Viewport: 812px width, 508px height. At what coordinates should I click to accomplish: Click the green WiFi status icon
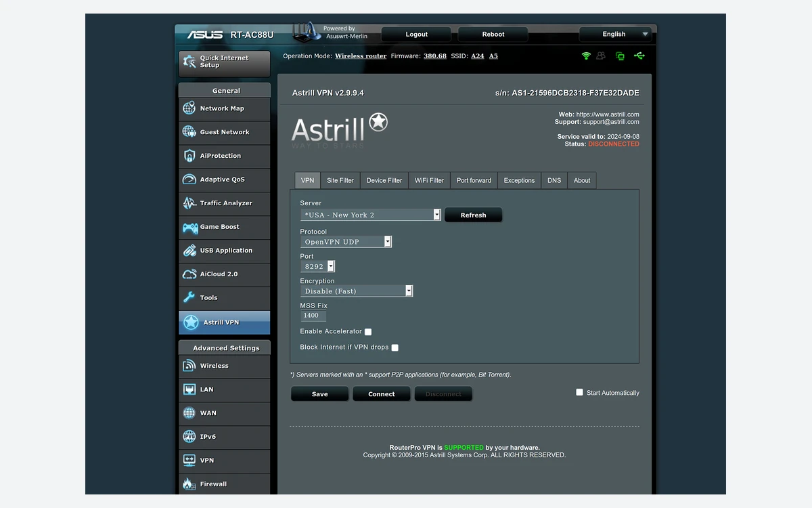(x=586, y=56)
